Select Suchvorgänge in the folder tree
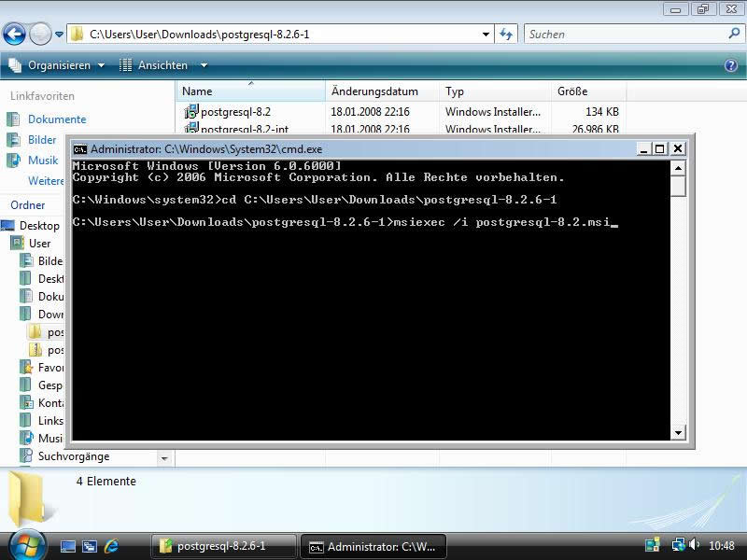The width and height of the screenshot is (747, 560). coord(74,456)
